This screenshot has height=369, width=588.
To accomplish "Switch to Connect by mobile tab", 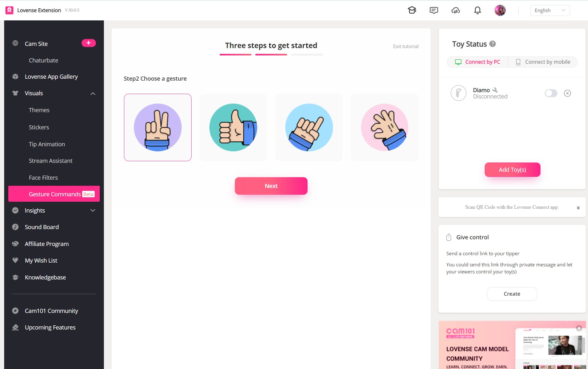I will pos(543,62).
